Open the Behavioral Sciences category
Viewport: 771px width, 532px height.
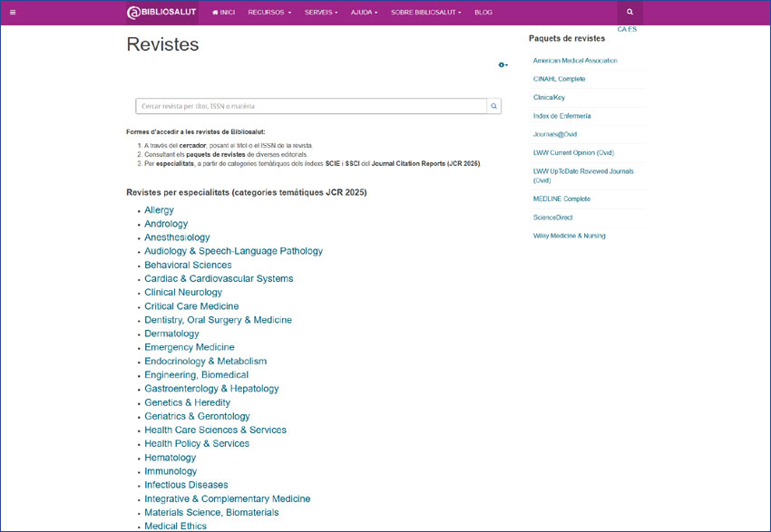pyautogui.click(x=188, y=266)
